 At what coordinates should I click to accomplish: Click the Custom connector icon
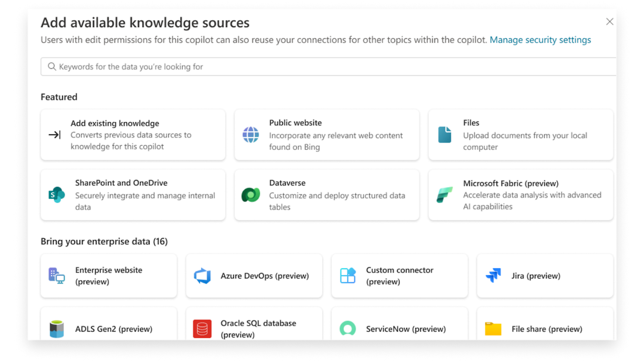coord(348,276)
